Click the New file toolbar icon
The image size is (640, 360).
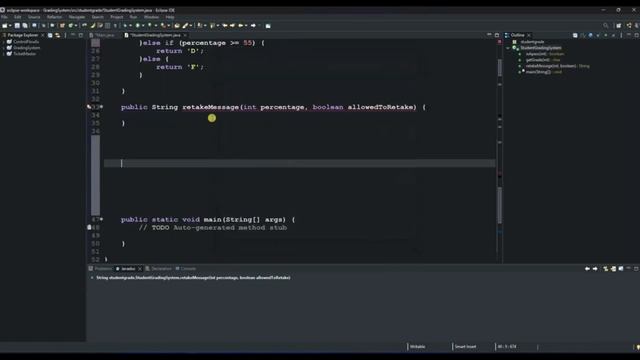tap(4, 26)
